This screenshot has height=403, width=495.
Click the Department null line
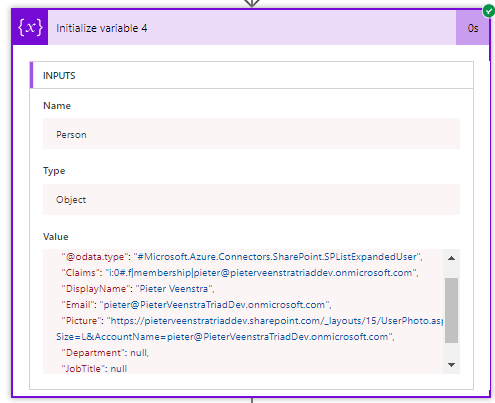(x=105, y=353)
